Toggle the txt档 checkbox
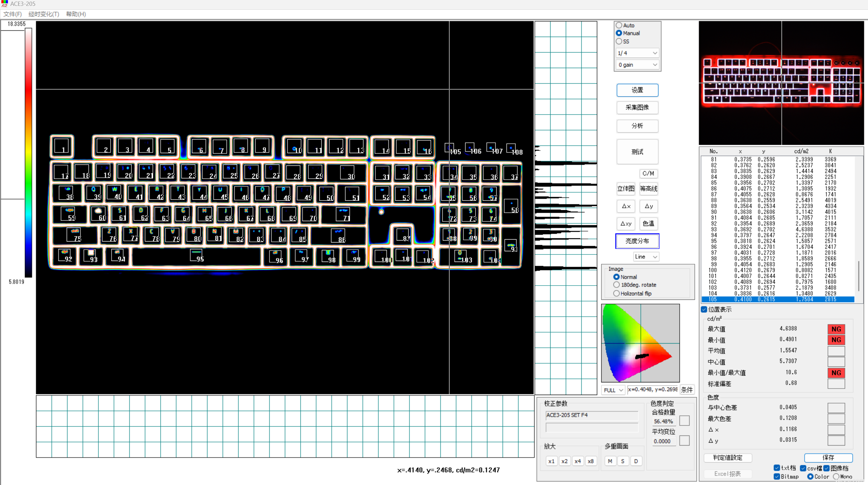The height and width of the screenshot is (485, 868). 777,468
